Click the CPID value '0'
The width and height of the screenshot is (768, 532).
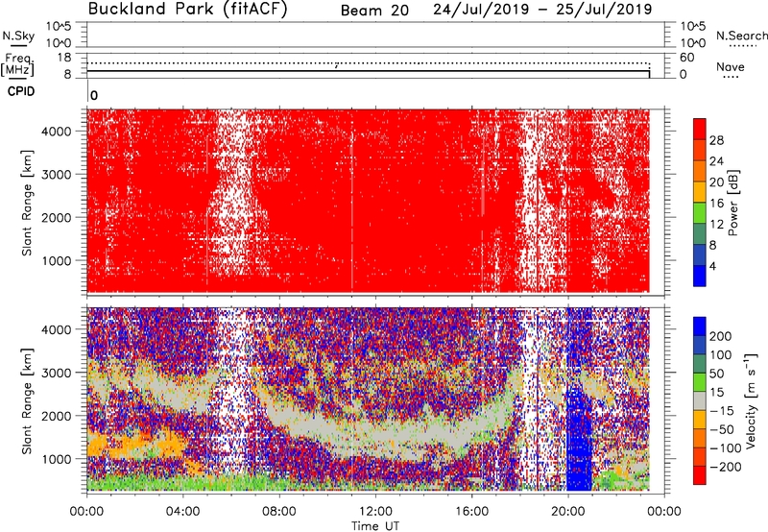coord(94,95)
